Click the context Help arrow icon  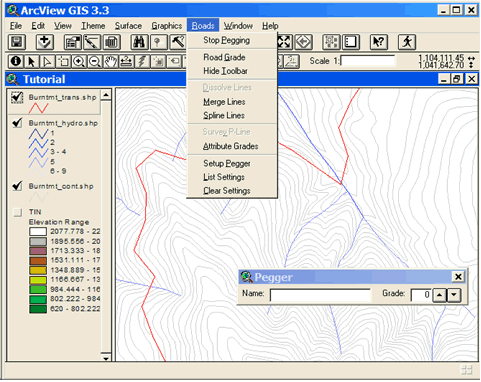[379, 42]
